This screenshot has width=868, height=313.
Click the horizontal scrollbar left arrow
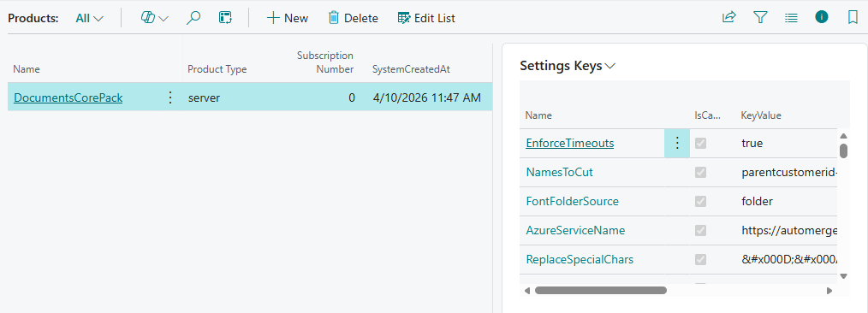[x=527, y=290]
